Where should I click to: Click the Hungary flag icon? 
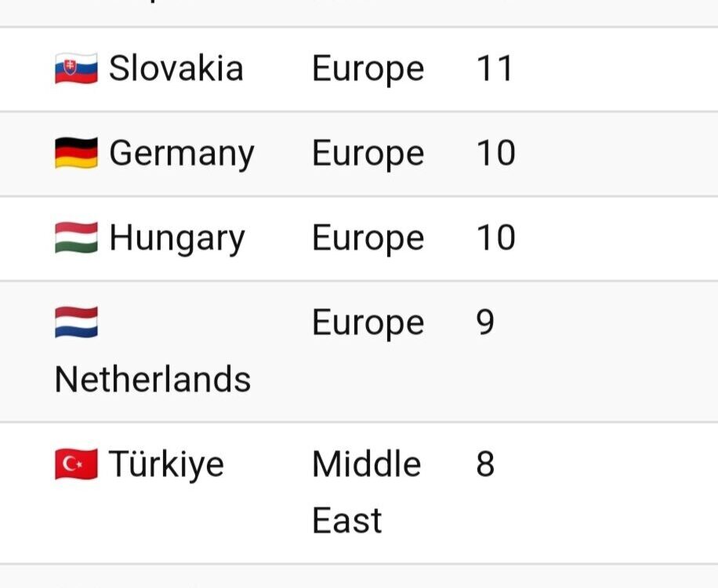coord(76,238)
